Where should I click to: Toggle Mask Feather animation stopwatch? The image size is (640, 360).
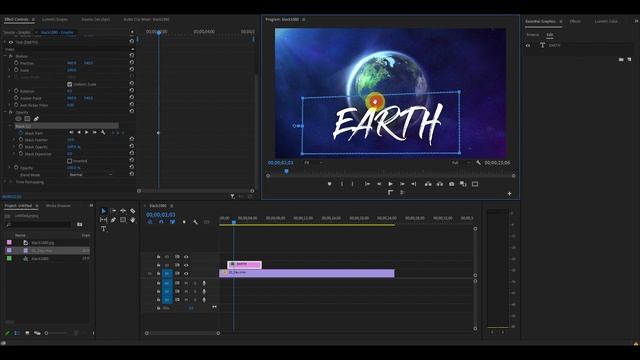pos(21,140)
